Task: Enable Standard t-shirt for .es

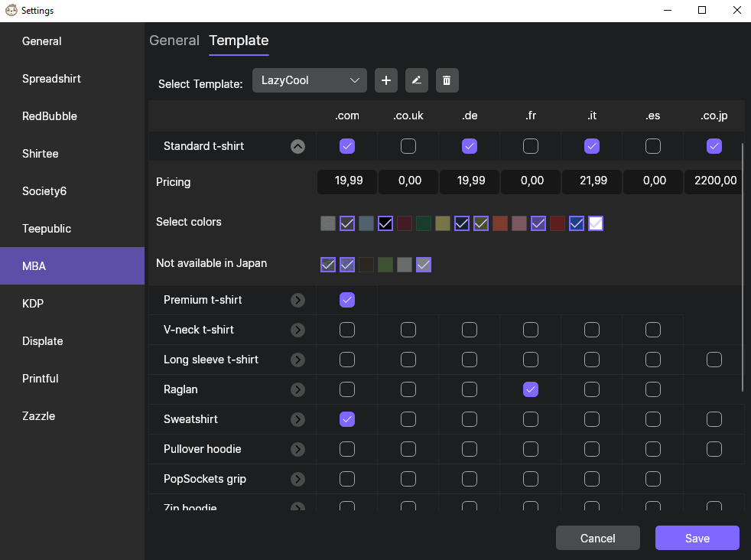Action: point(653,146)
